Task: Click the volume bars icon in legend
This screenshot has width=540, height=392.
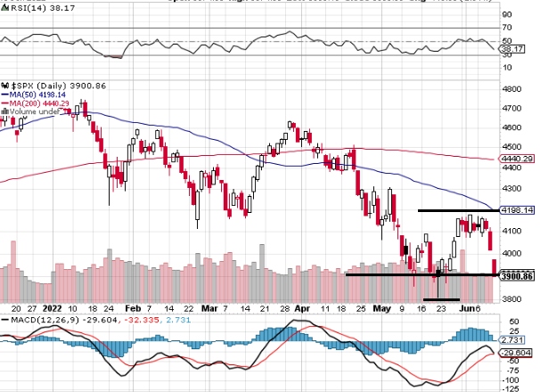Action: point(4,111)
